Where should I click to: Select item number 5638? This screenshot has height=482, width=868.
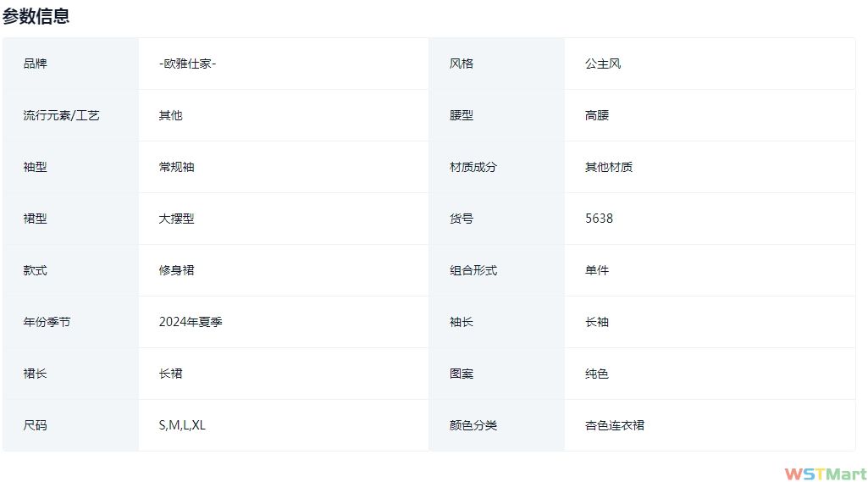click(599, 219)
